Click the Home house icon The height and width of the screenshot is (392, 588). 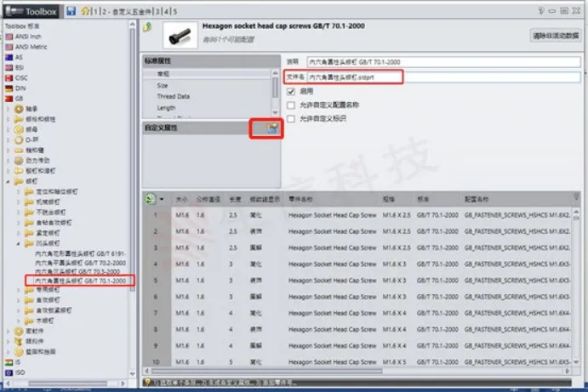84,10
